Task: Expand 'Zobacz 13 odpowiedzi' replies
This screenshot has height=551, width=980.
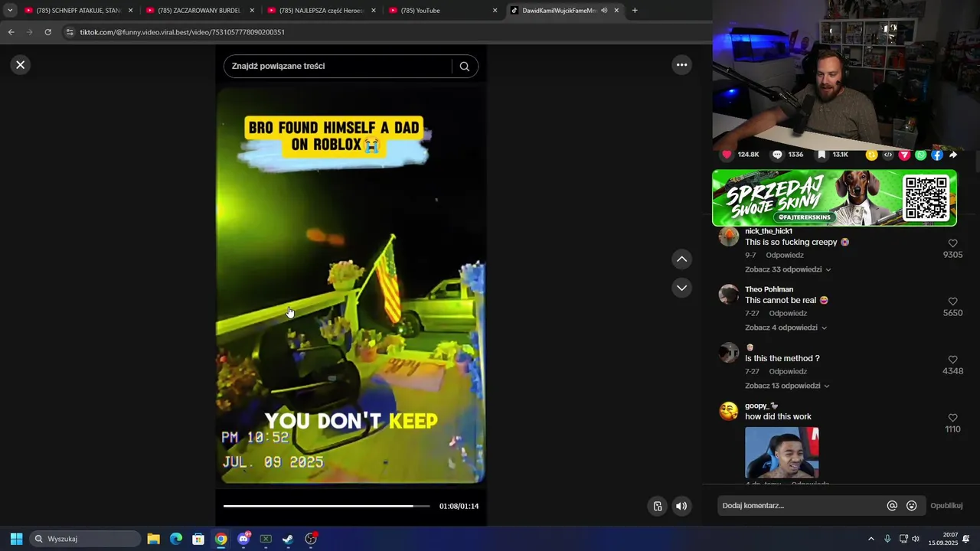Action: tap(788, 386)
